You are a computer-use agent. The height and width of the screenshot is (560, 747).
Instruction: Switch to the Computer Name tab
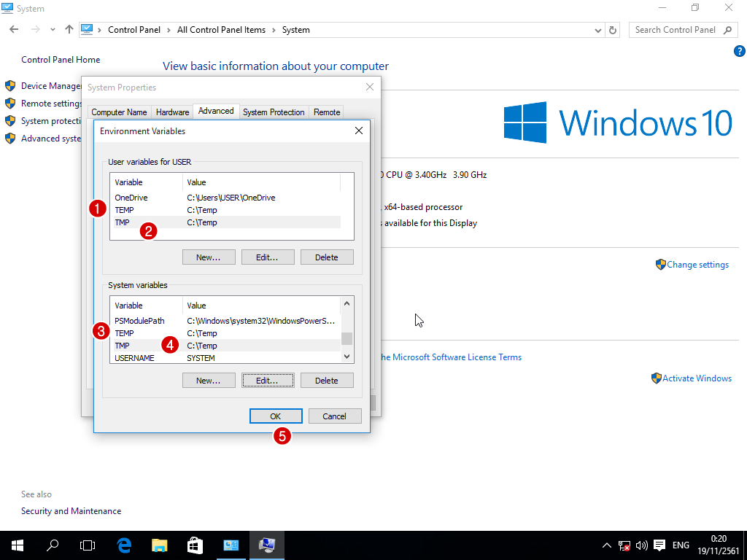(119, 112)
